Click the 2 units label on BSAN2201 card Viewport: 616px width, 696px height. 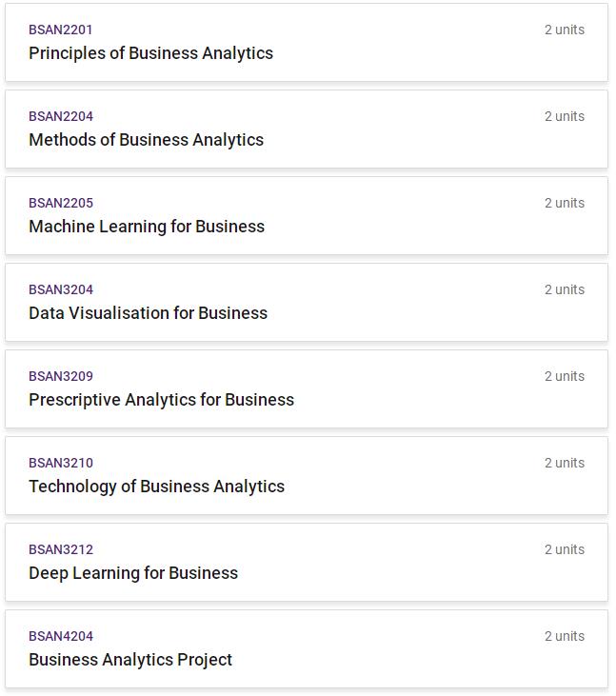565,30
